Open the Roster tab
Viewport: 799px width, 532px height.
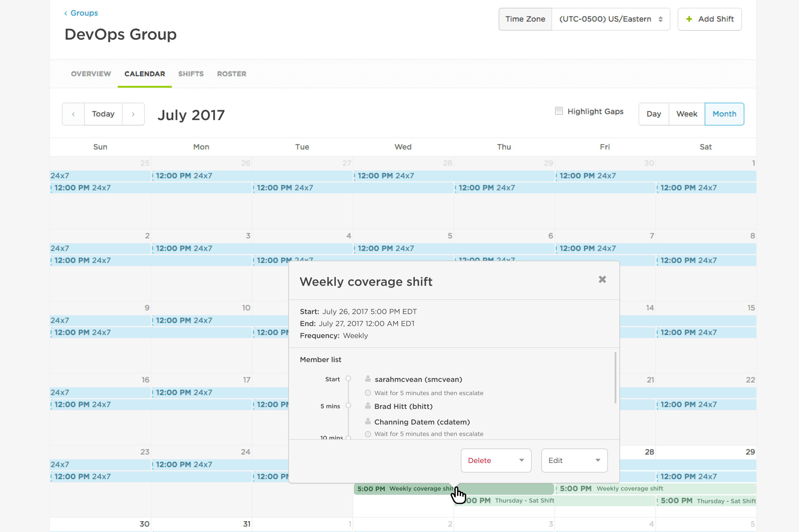pyautogui.click(x=232, y=74)
